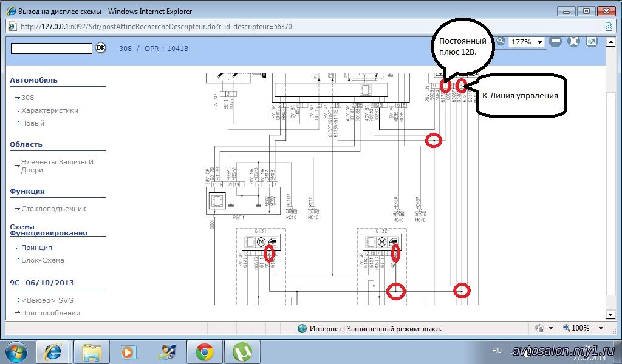Click the search input field
This screenshot has width=622, height=364.
pos(52,48)
